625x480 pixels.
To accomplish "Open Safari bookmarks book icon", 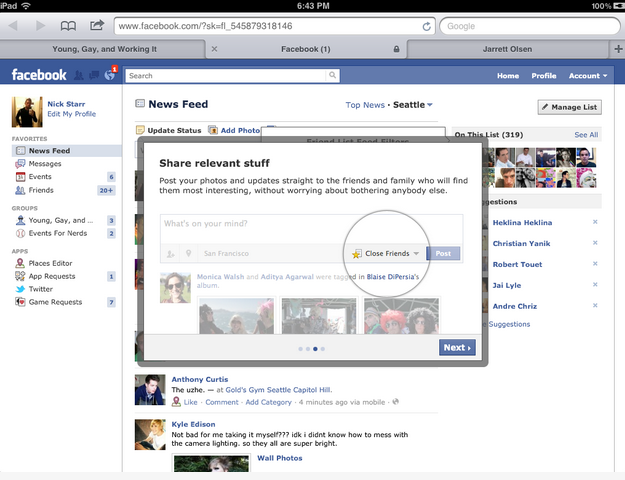I will [x=68, y=26].
